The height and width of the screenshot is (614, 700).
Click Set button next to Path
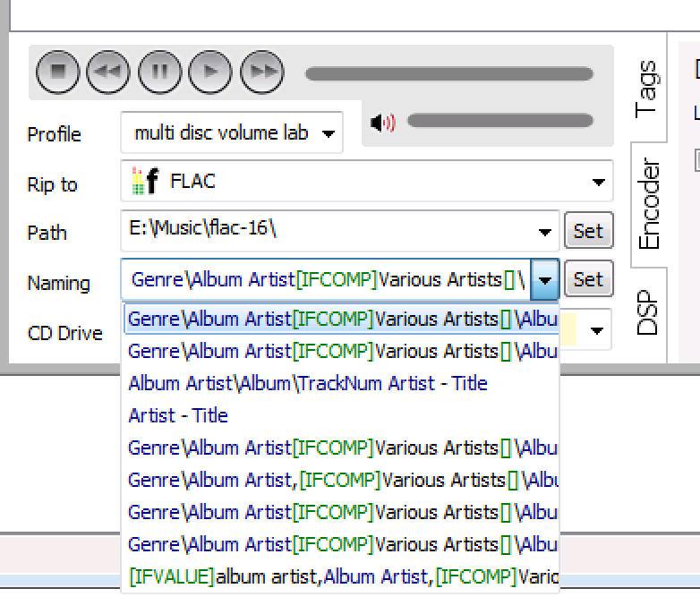[588, 231]
